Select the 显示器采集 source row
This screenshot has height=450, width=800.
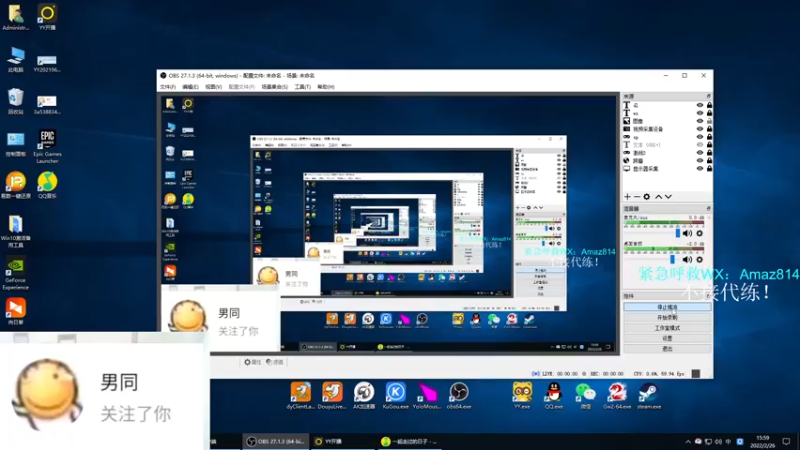[x=667, y=168]
